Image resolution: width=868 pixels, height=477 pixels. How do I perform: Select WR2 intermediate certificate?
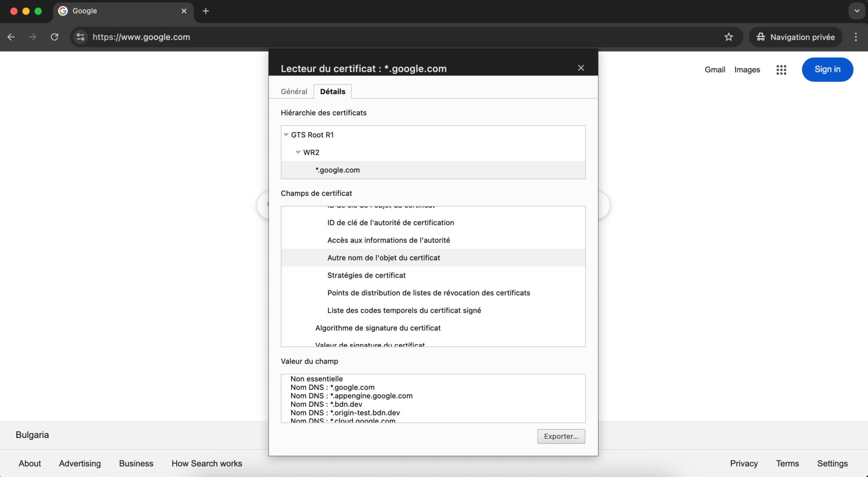click(x=311, y=152)
